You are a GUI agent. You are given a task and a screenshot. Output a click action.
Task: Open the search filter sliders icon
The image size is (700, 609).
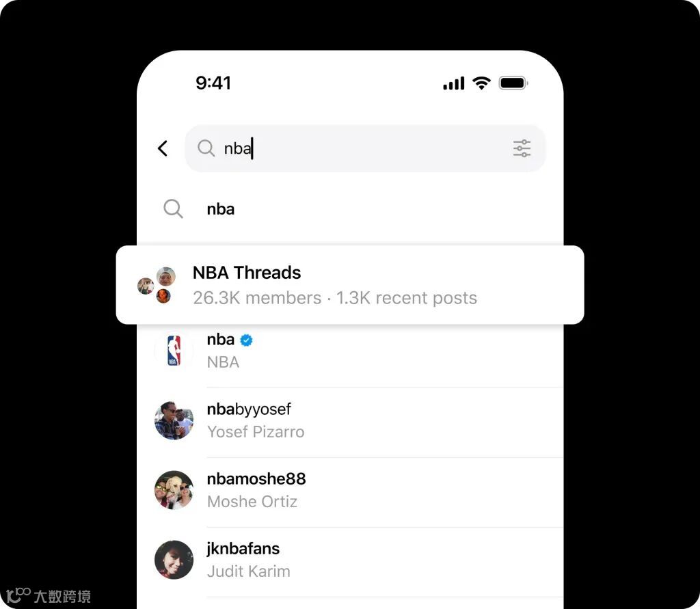point(522,149)
